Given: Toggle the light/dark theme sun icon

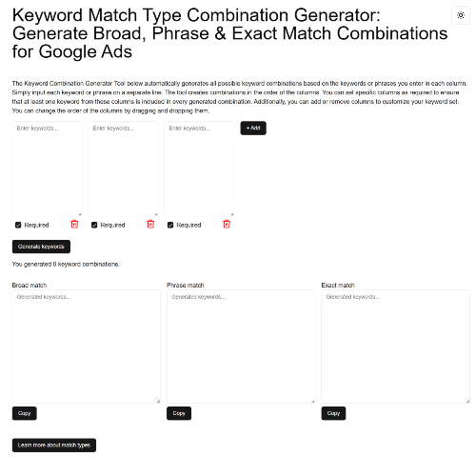Looking at the screenshot, I should [461, 15].
